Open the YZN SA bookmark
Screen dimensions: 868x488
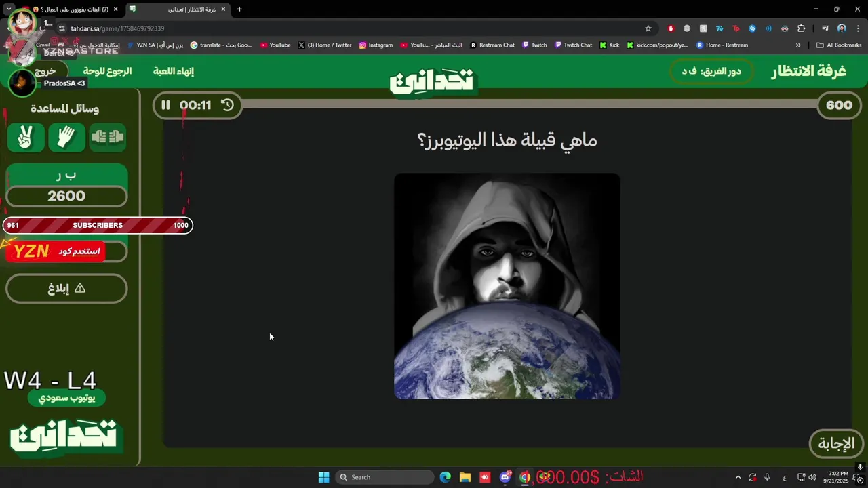155,45
